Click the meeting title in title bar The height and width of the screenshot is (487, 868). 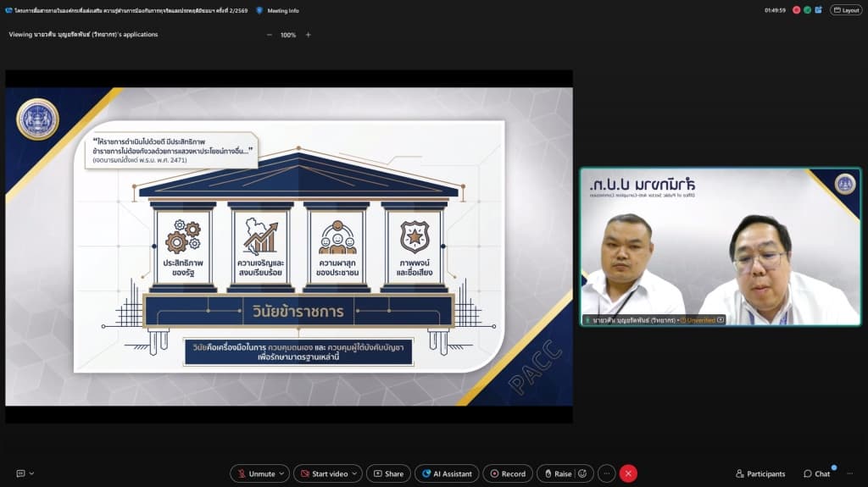click(x=131, y=10)
